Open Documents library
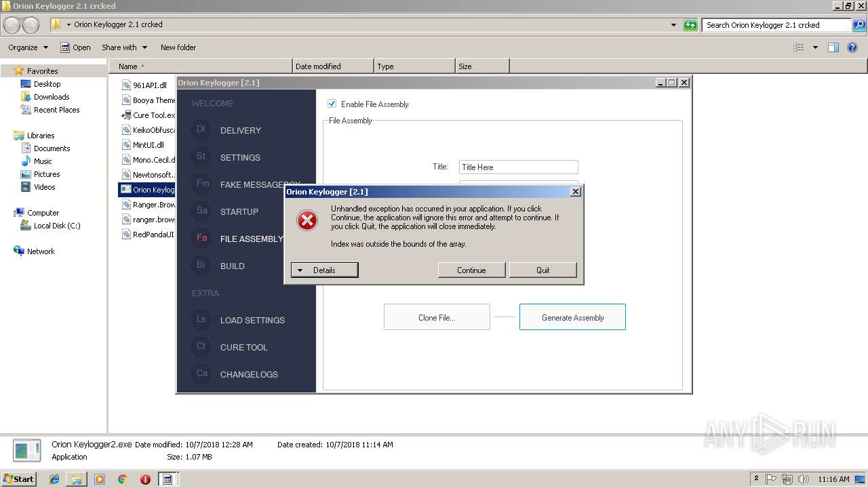 [52, 148]
